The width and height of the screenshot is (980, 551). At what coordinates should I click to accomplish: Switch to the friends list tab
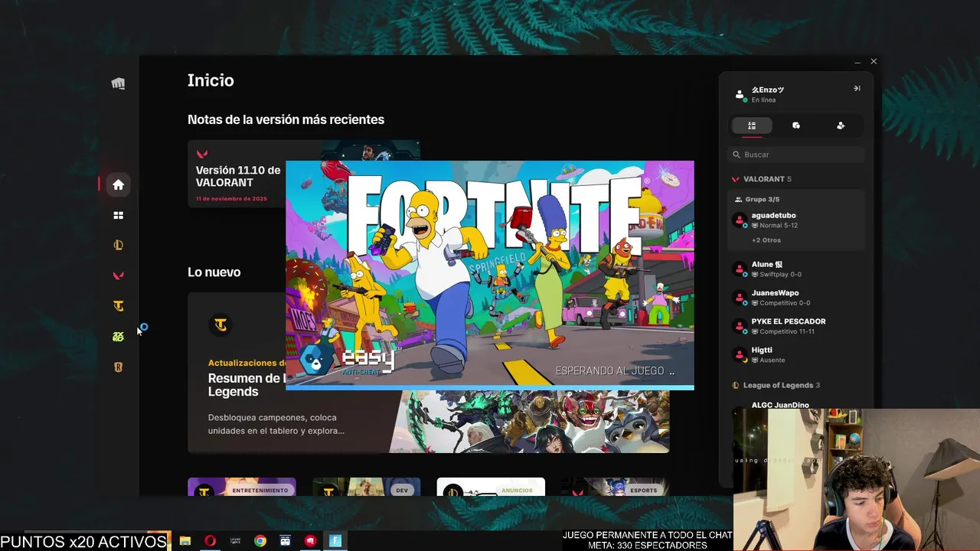752,126
